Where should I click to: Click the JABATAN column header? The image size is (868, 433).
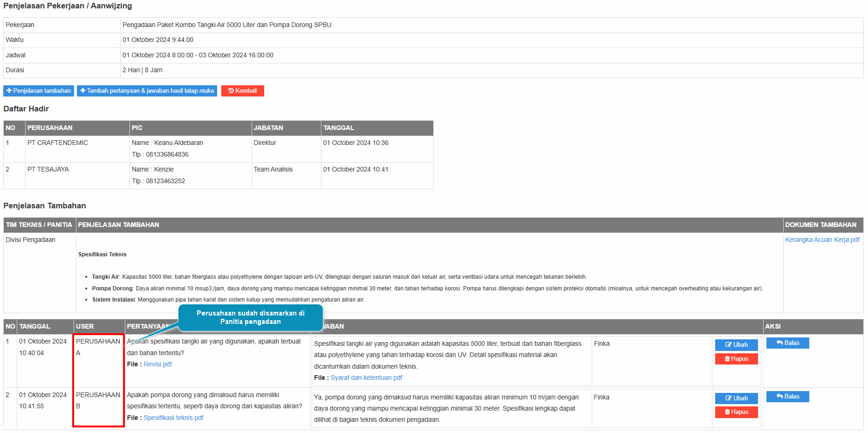point(286,128)
